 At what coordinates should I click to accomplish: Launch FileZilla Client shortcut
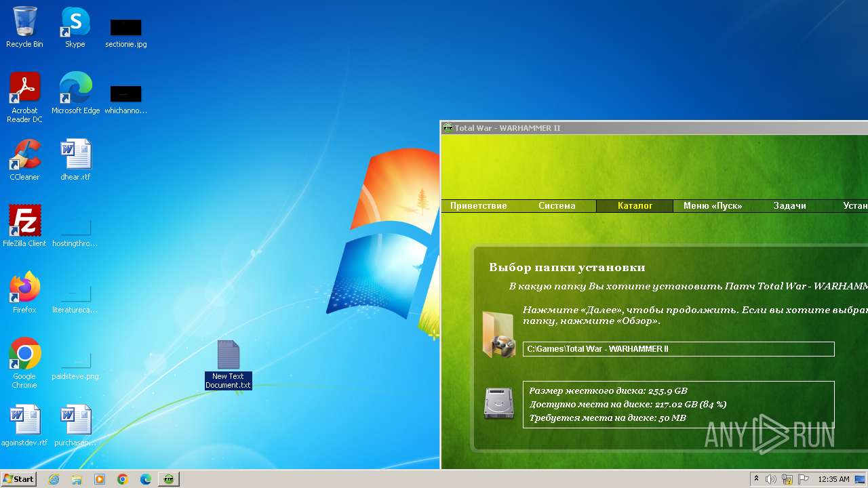tap(24, 226)
